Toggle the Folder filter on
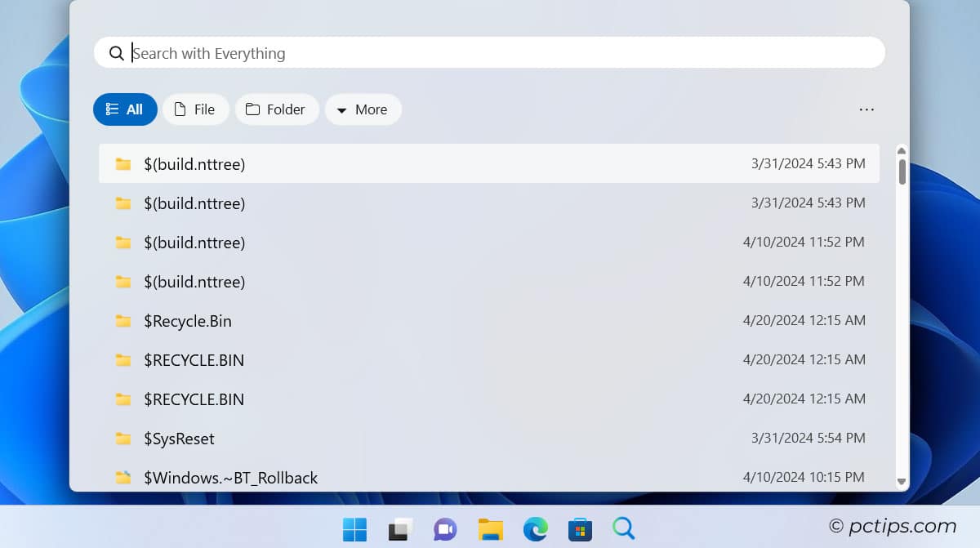This screenshot has height=548, width=980. tap(277, 109)
